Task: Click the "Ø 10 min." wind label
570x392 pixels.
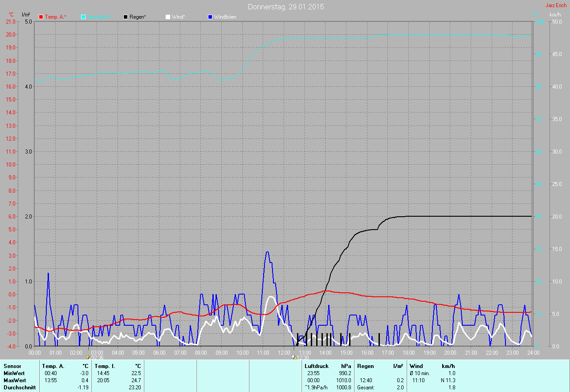Action: 419,373
